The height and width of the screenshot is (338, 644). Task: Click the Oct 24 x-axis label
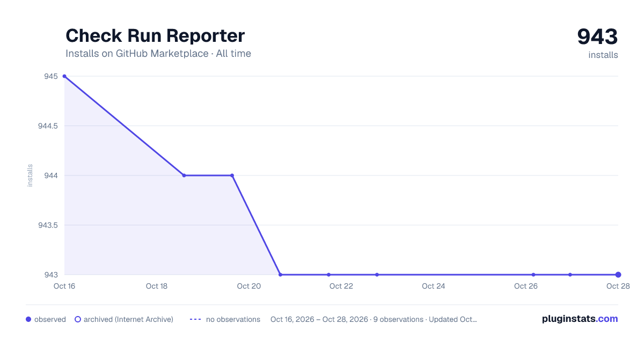434,286
